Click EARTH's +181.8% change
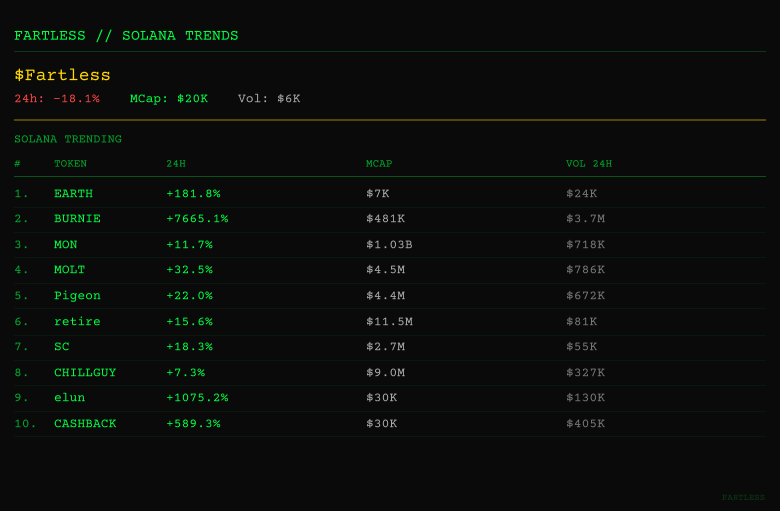 193,194
